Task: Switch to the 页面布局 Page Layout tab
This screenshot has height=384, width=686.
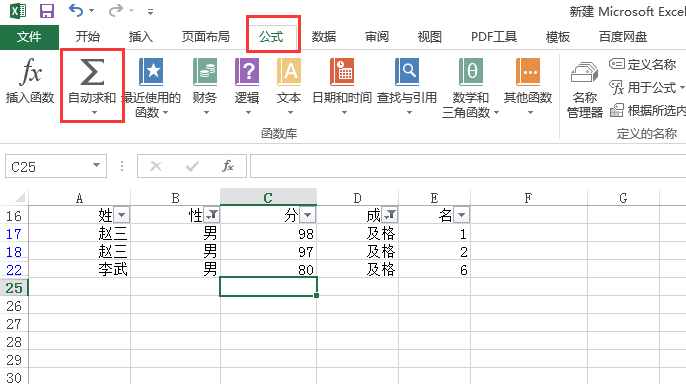Action: 206,37
